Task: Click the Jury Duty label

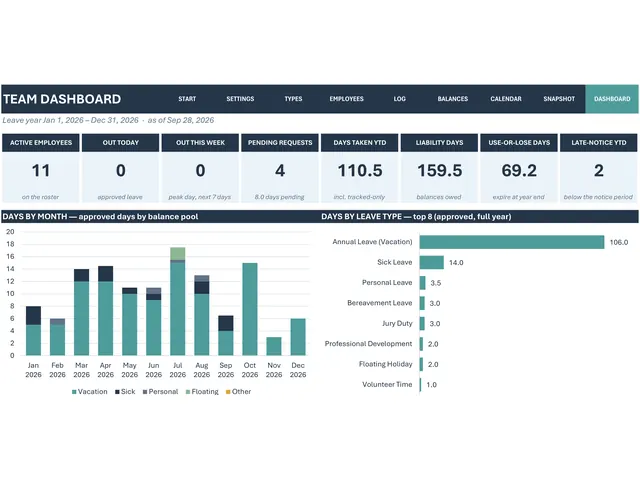Action: (x=397, y=323)
